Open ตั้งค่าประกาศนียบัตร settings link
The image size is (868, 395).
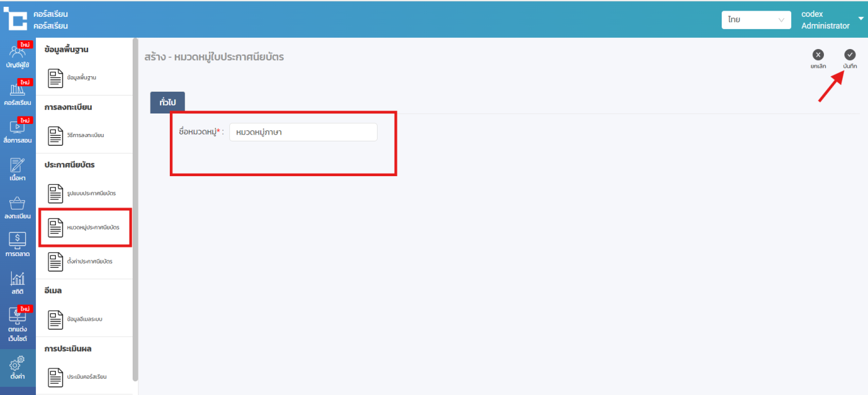pyautogui.click(x=83, y=262)
